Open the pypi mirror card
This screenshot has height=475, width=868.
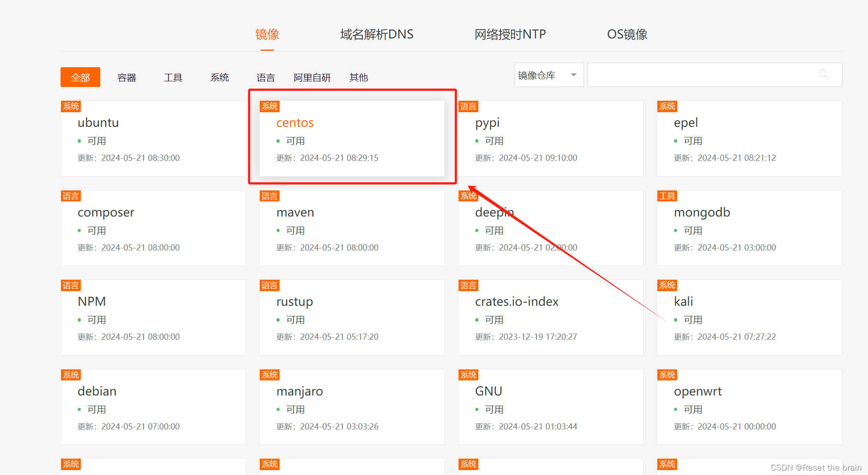pyautogui.click(x=551, y=139)
